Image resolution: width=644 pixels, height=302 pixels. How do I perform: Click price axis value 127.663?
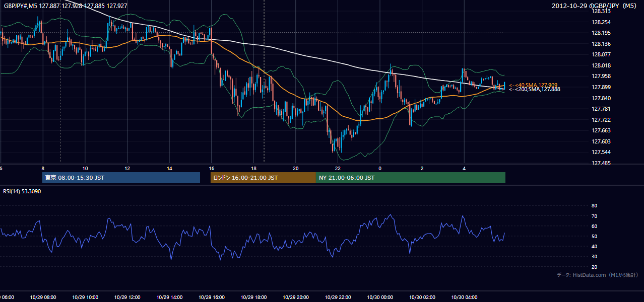(601, 130)
